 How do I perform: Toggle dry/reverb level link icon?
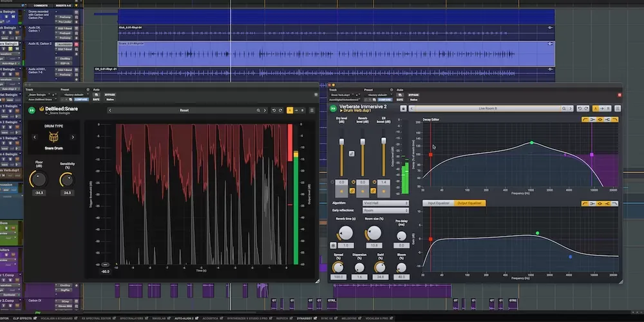click(x=352, y=154)
